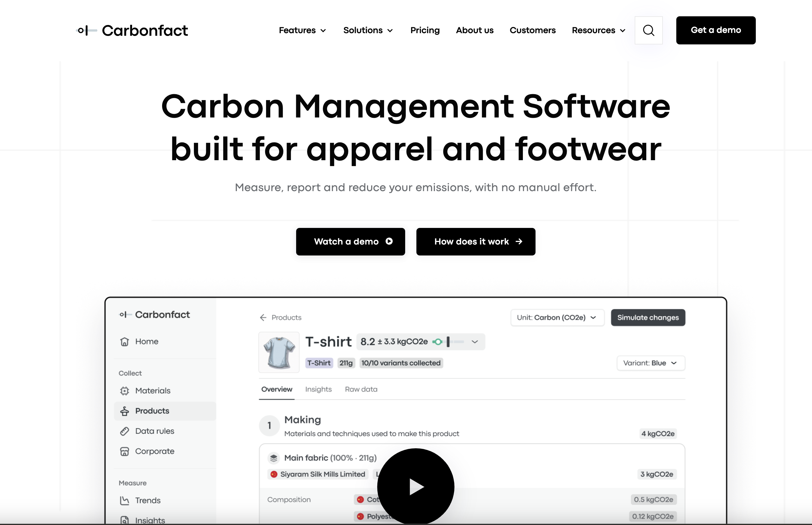Click the flag icon beside Siyaram Silk Mills
Viewport: 812px width, 525px height.
[274, 474]
